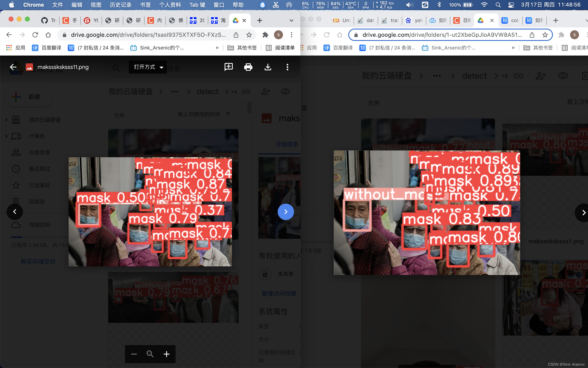Click detect breadcrumb in right window
The height and width of the screenshot is (368, 588).
pos(474,76)
